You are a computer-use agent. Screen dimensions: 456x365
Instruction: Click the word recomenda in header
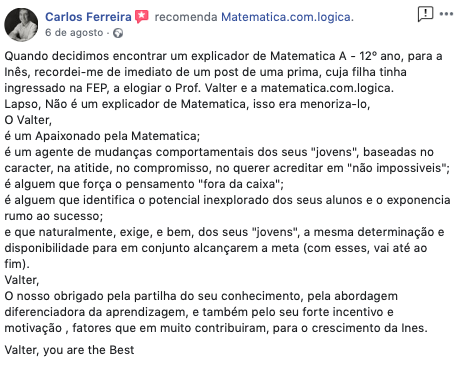click(186, 17)
